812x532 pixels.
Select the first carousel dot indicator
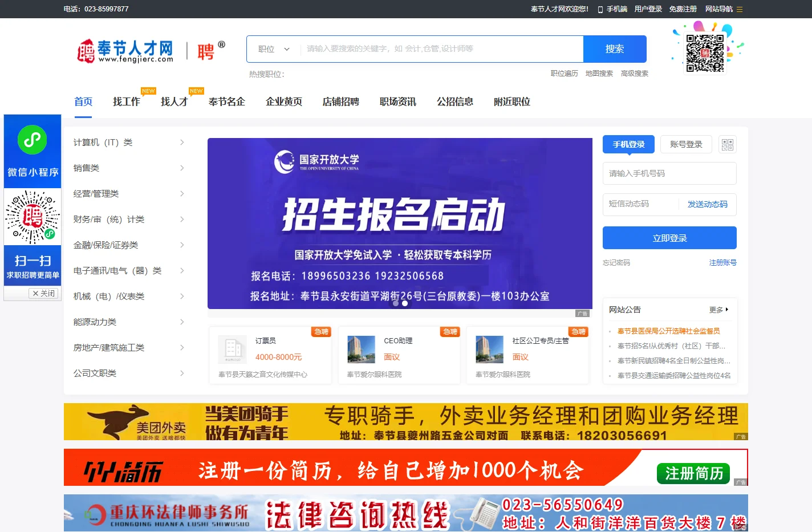(x=396, y=303)
